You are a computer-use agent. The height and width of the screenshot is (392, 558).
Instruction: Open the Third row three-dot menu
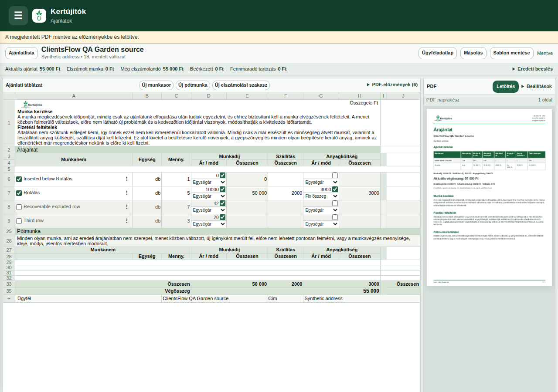127,221
